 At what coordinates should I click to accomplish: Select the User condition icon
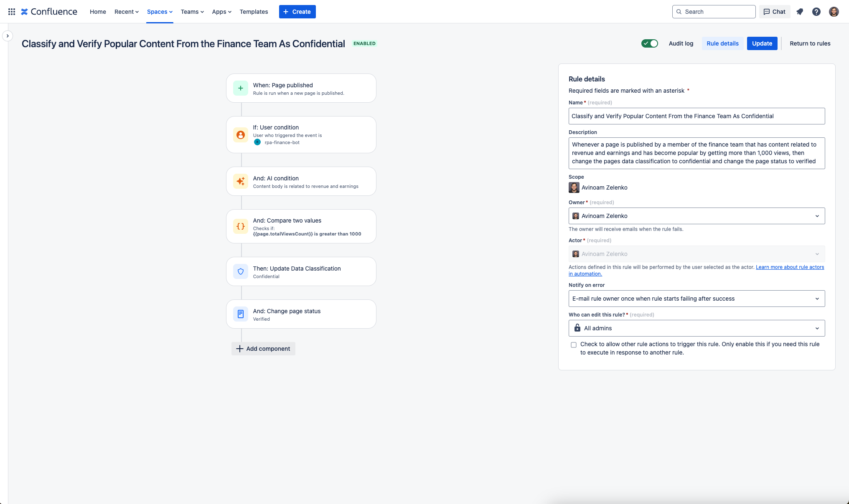click(240, 134)
